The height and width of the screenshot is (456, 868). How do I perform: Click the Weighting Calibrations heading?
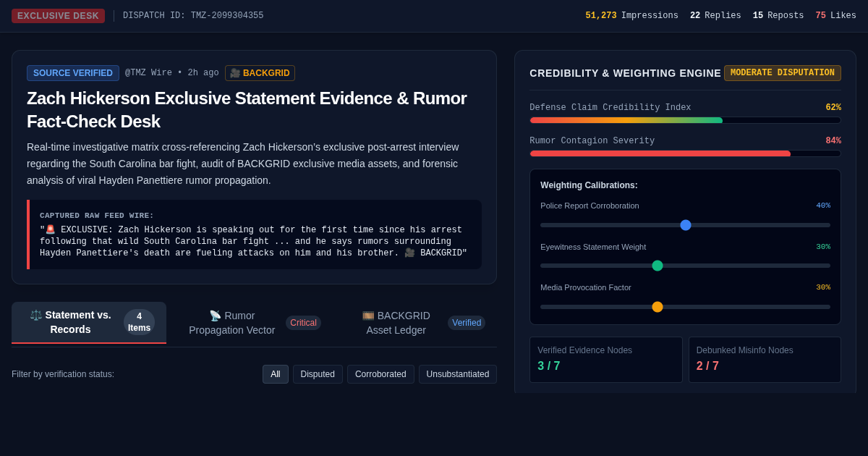pos(589,185)
